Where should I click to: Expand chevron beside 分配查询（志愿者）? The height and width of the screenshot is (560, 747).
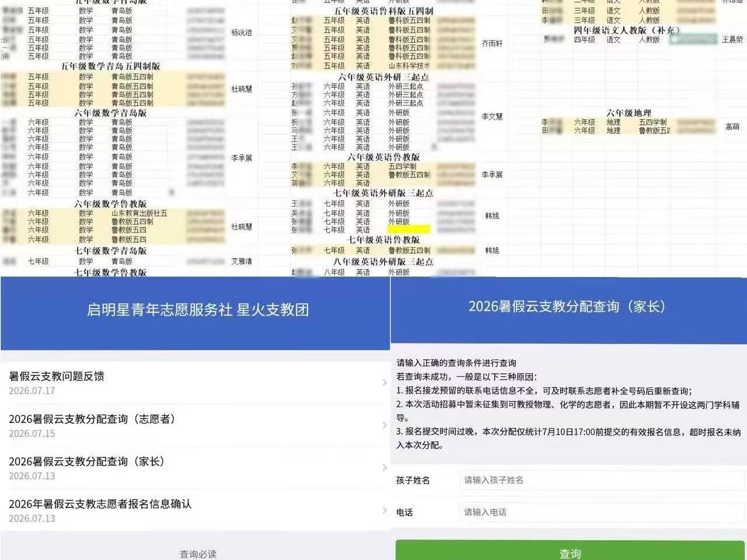384,425
